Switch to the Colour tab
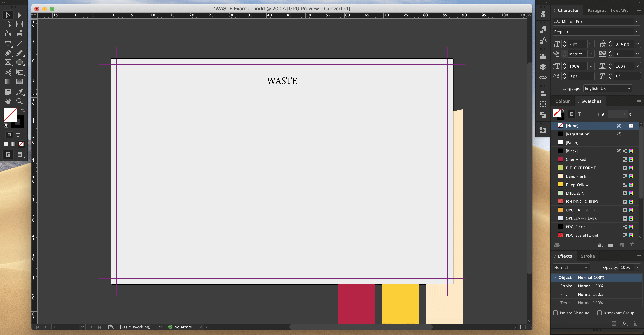 [562, 101]
